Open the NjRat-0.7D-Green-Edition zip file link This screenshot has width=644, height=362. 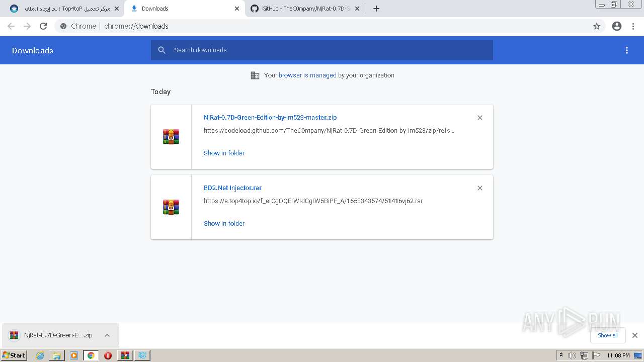tap(270, 118)
